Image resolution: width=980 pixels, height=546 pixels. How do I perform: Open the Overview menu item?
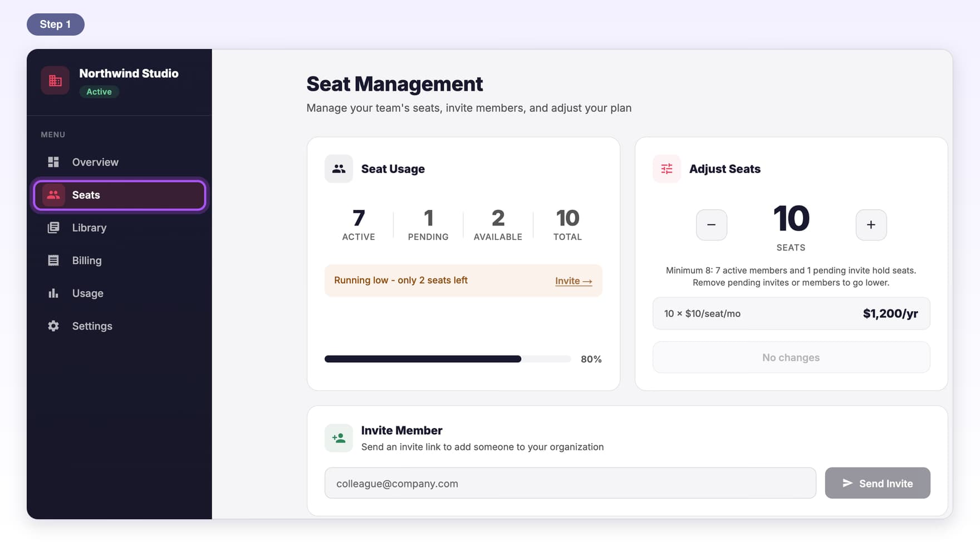120,162
